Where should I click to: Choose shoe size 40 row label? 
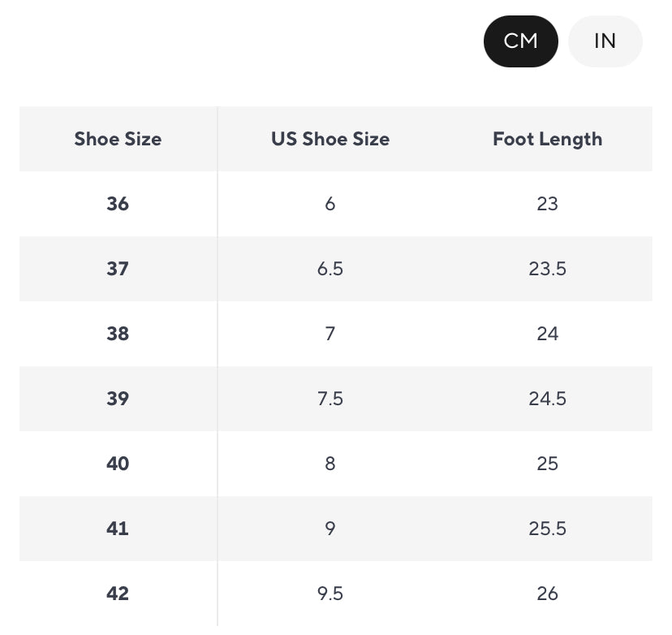(118, 464)
